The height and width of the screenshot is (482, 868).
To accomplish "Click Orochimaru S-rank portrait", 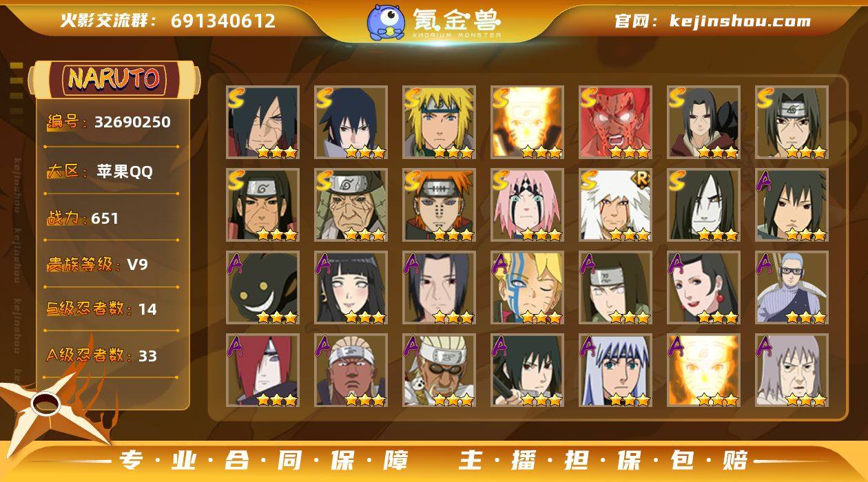I will [703, 205].
